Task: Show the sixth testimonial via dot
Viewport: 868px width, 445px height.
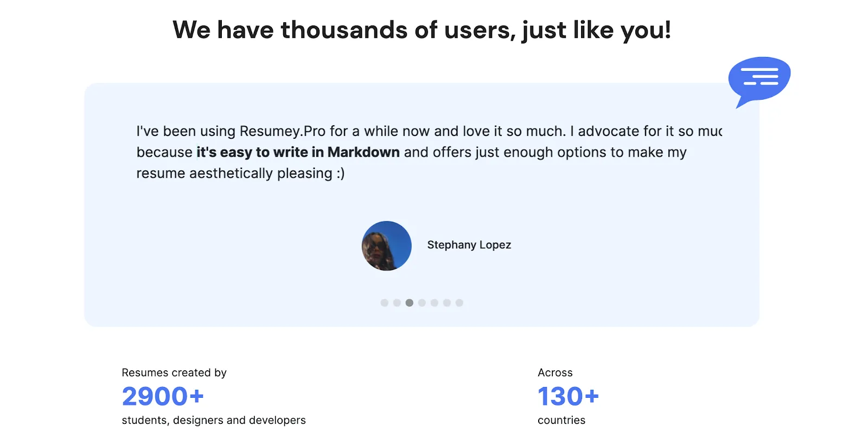Action: click(x=447, y=302)
